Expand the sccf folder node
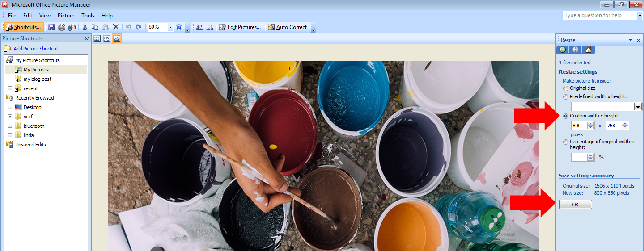644x251 pixels. point(10,117)
